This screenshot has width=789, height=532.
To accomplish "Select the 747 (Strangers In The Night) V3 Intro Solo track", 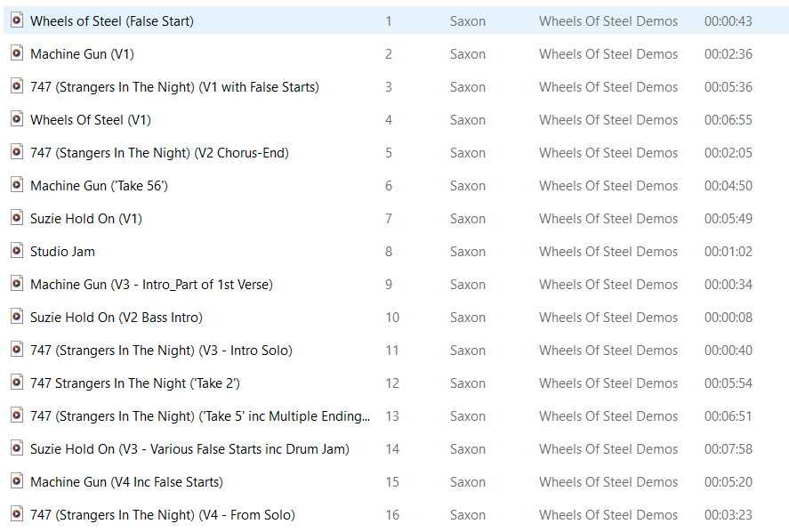I will [x=161, y=351].
